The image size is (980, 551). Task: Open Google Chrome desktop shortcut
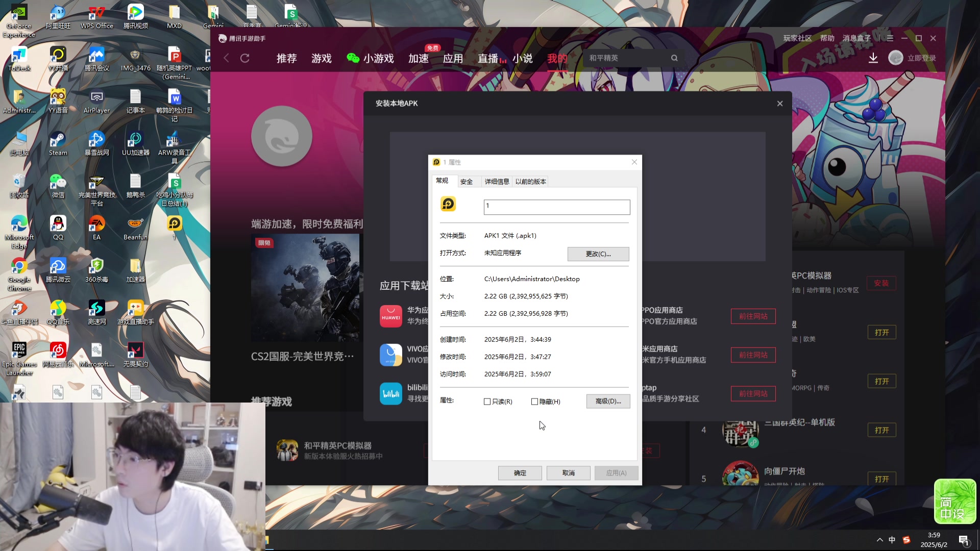(x=19, y=274)
